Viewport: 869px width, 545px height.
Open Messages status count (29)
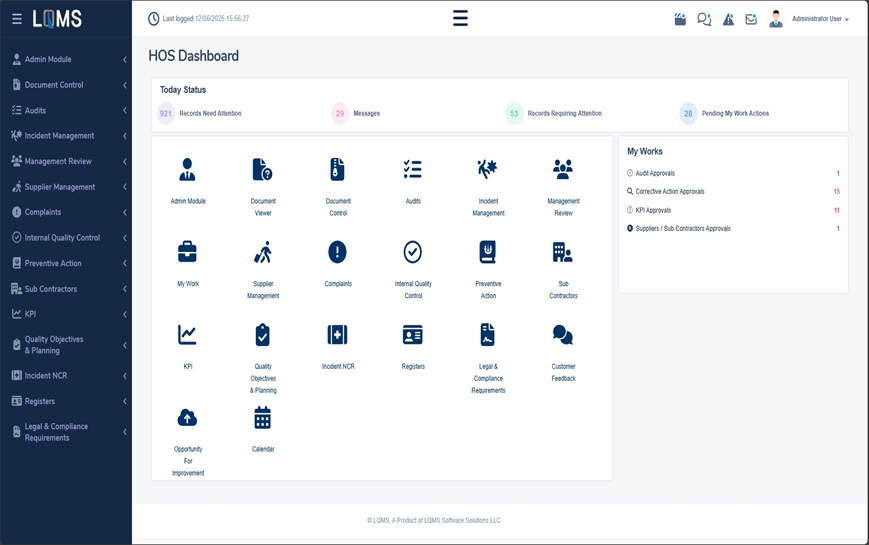coord(356,114)
